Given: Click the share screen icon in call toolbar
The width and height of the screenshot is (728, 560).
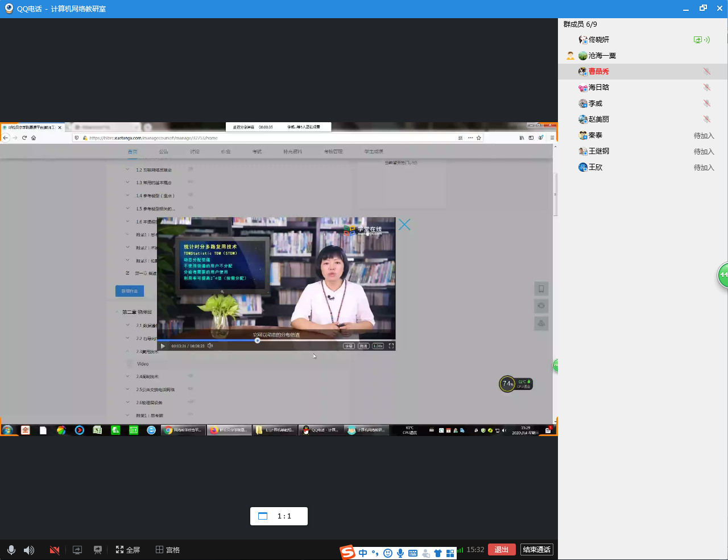Looking at the screenshot, I should [77, 550].
